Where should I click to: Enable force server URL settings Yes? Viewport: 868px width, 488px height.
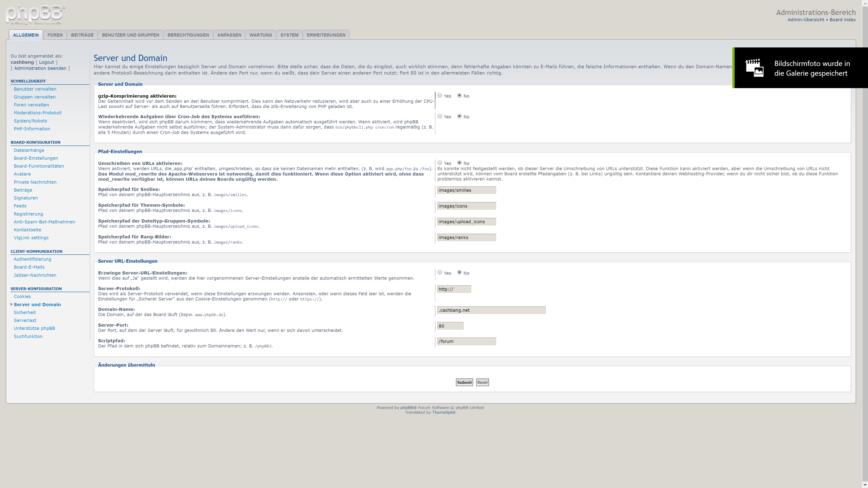[440, 272]
